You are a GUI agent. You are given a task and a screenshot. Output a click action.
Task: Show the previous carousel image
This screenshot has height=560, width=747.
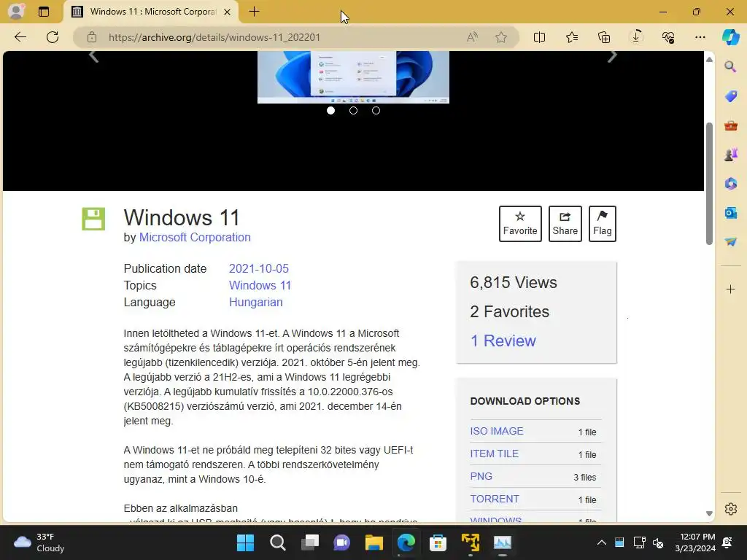point(94,57)
